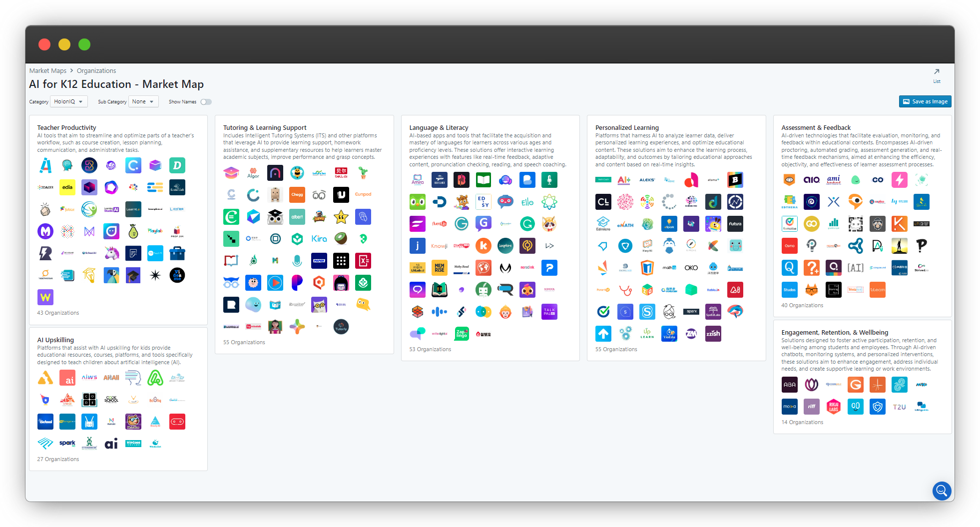Viewport: 980px width, 527px height.
Task: Click the T2U logo
Action: pos(900,407)
